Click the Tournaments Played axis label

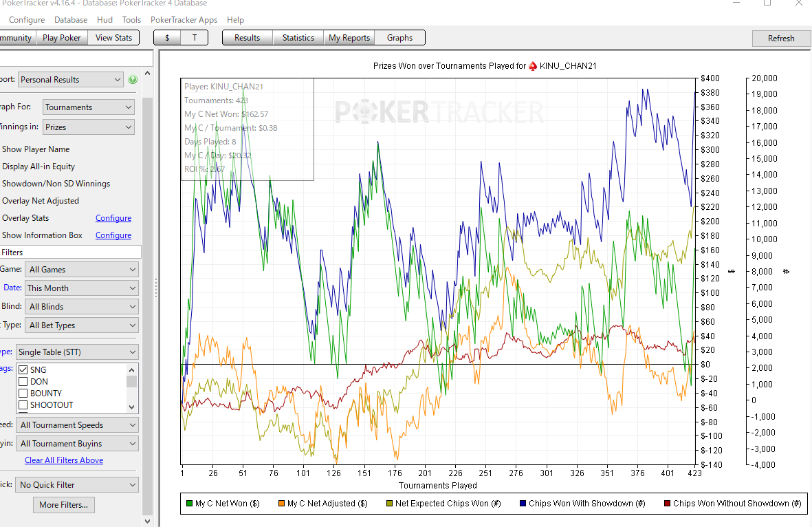(x=437, y=486)
